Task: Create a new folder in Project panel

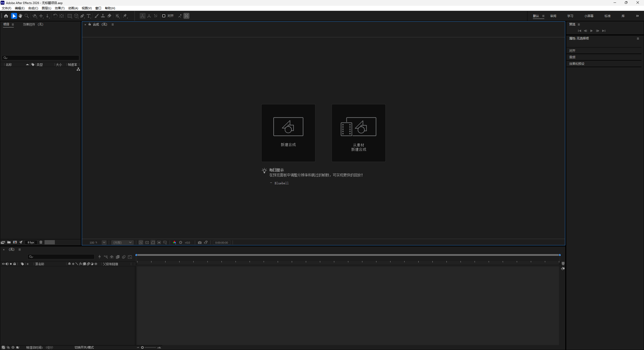Action: point(9,242)
